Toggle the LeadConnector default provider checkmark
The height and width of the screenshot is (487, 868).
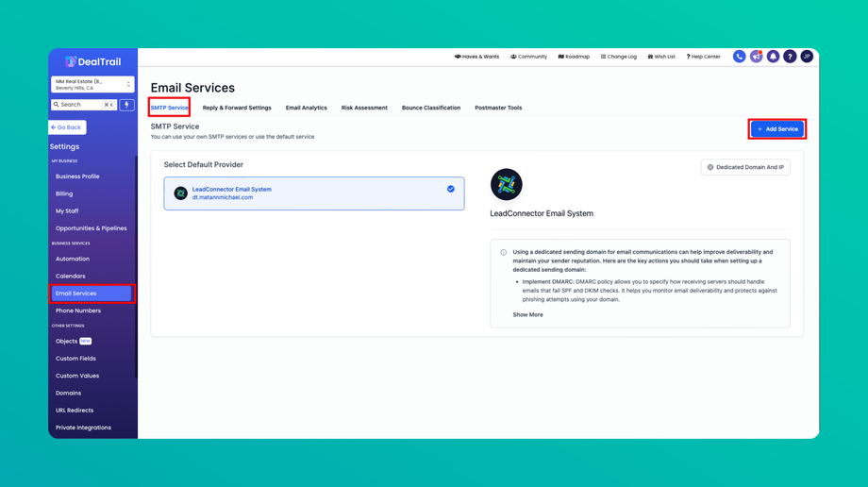pyautogui.click(x=451, y=189)
